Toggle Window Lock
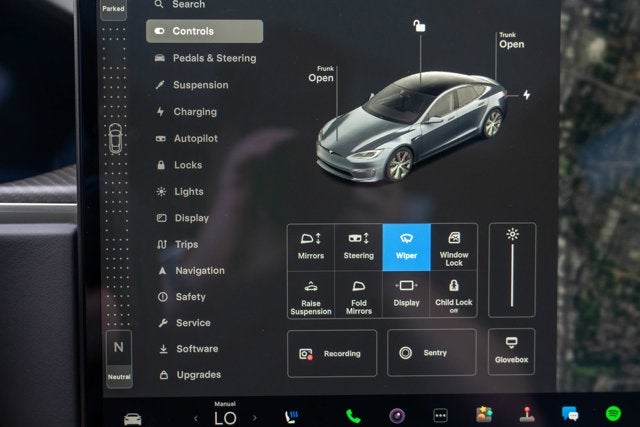This screenshot has height=427, width=640. tap(454, 247)
